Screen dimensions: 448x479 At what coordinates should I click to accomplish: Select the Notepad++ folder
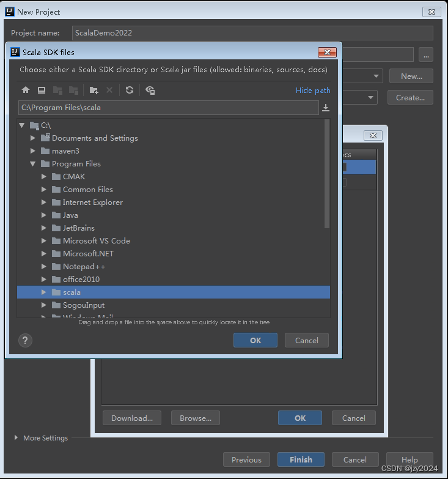coord(174,266)
